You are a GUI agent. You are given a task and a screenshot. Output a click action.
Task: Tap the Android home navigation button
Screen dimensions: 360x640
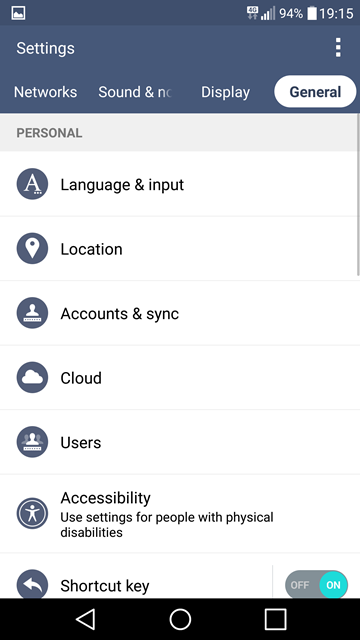coord(180,619)
